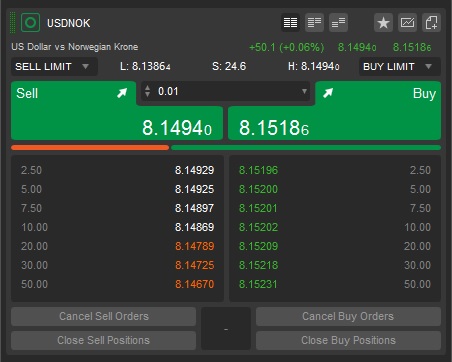
Task: Click the USDNOK symbol name
Action: click(x=69, y=23)
